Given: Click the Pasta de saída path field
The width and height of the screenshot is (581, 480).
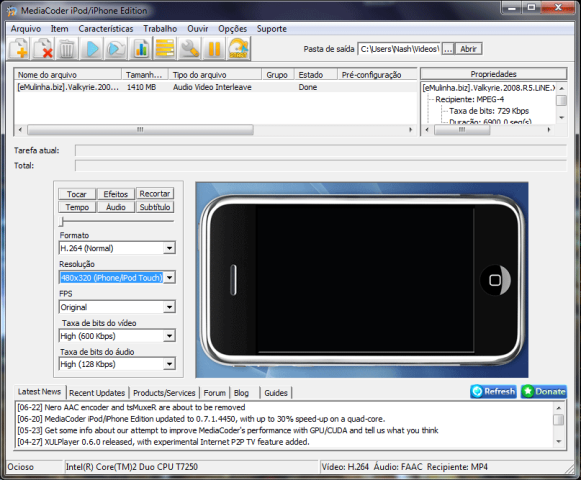Looking at the screenshot, I should [399, 49].
